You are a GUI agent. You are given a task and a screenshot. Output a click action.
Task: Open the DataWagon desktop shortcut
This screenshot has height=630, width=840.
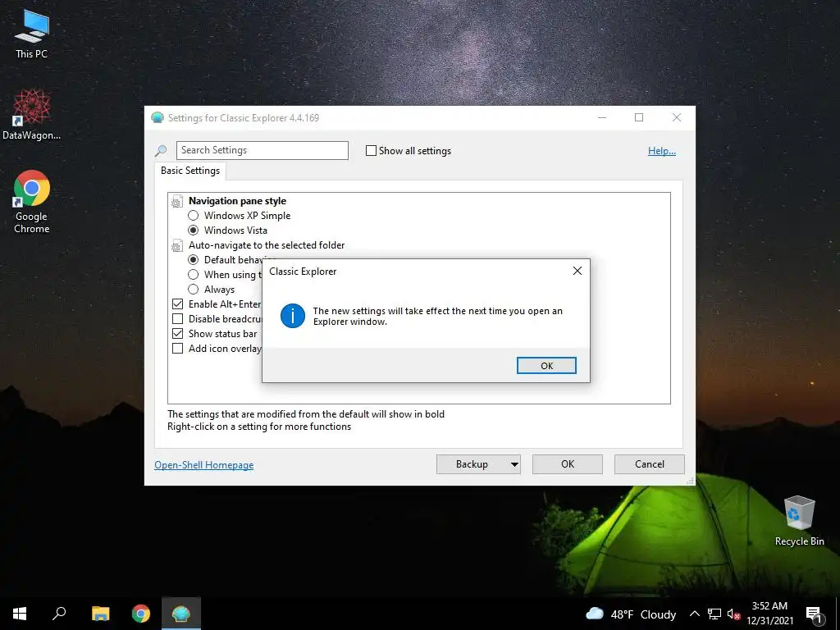click(32, 114)
